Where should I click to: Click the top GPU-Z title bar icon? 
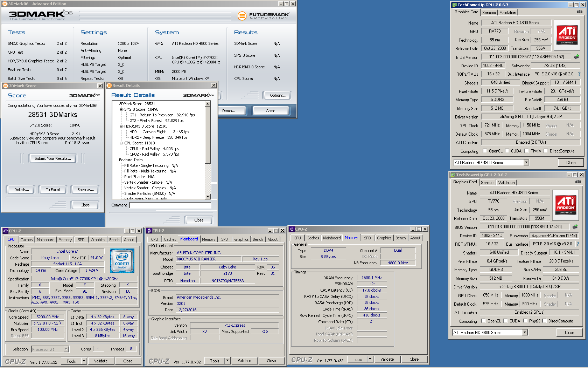pos(454,5)
